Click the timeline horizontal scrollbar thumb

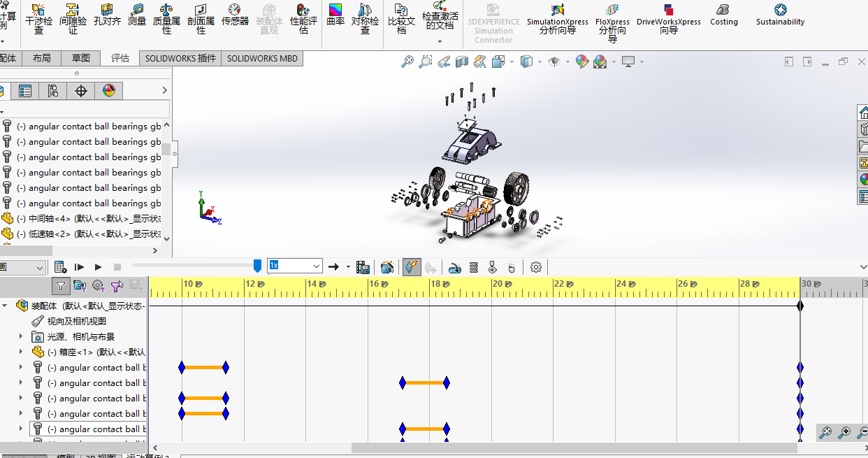tap(574, 448)
